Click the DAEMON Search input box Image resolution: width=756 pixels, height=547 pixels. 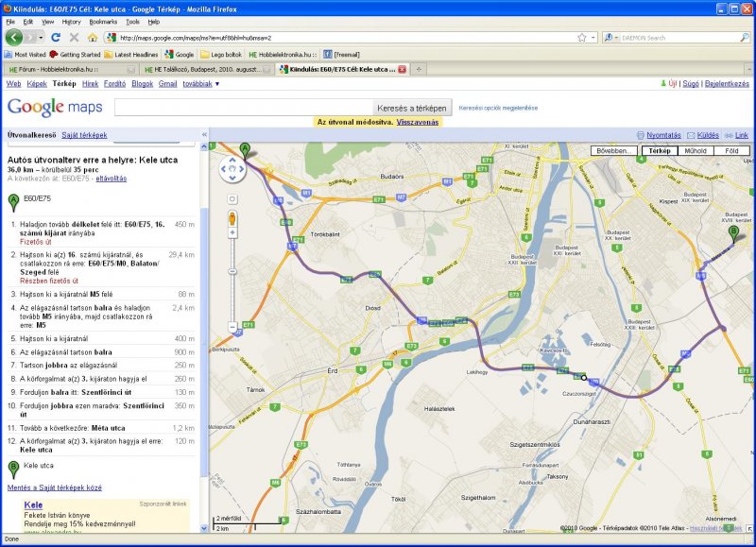[679, 38]
